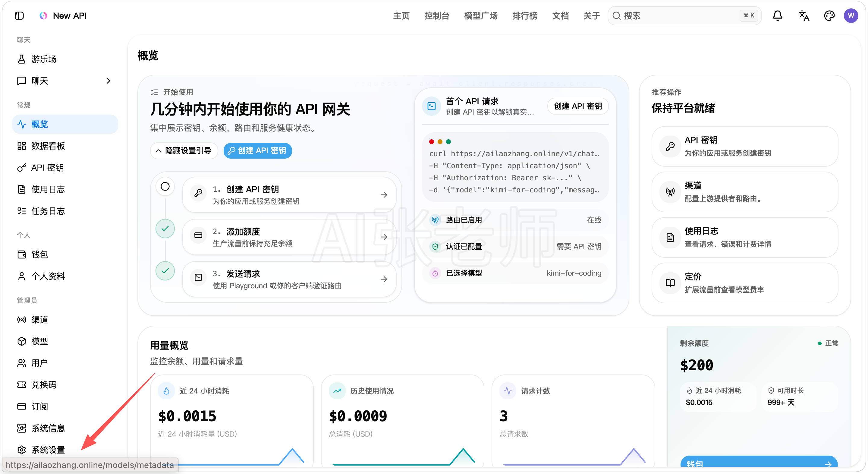Open 渠道 in the admin sidebar

tap(65, 320)
